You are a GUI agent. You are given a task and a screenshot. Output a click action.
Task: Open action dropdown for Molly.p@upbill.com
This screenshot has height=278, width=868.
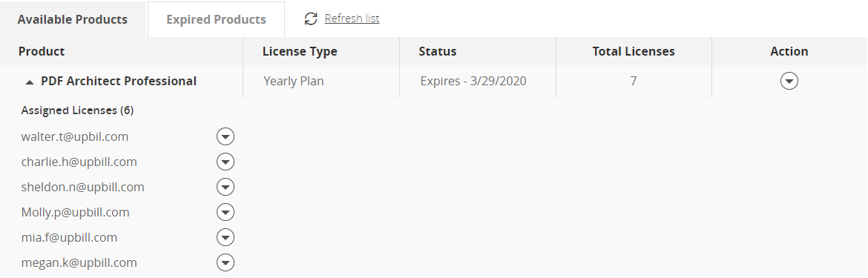[226, 212]
